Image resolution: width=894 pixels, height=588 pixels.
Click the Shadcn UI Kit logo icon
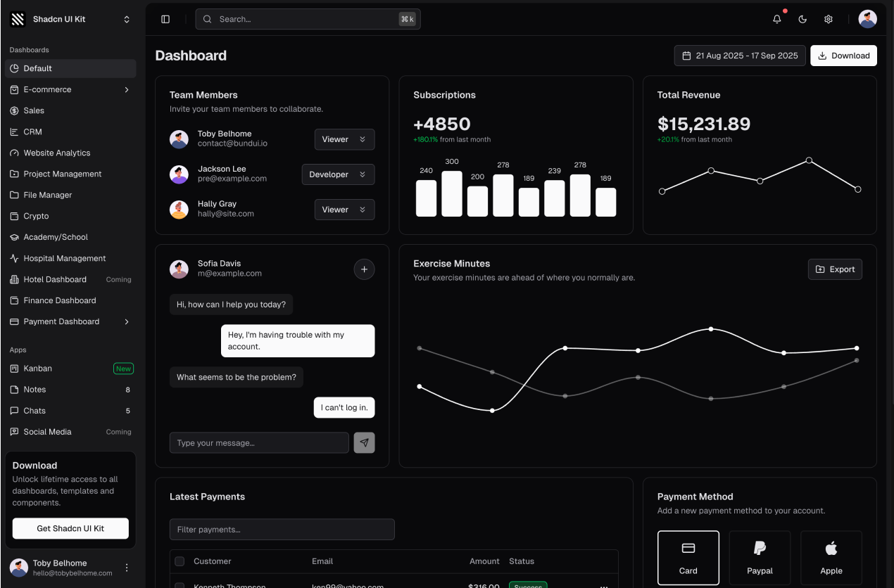(x=18, y=19)
